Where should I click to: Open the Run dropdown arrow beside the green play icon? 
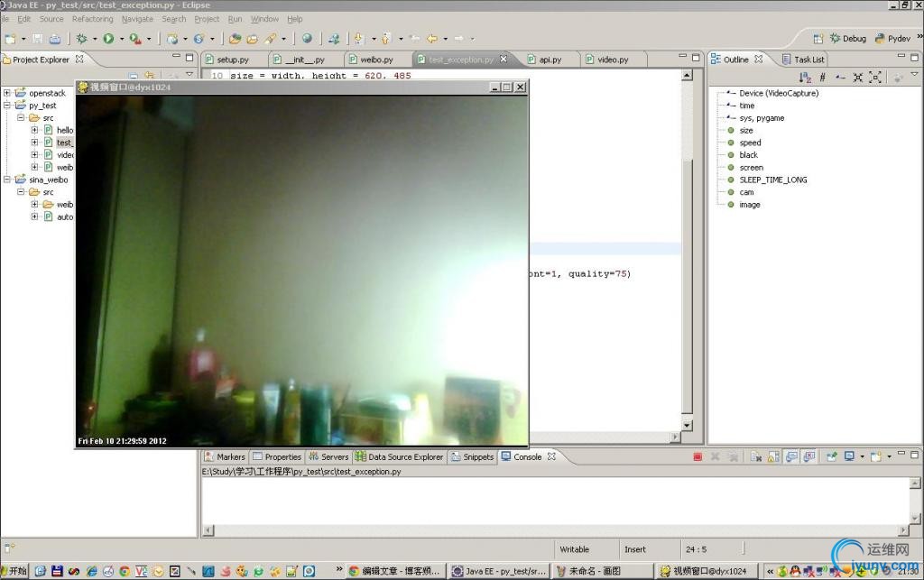[122, 39]
